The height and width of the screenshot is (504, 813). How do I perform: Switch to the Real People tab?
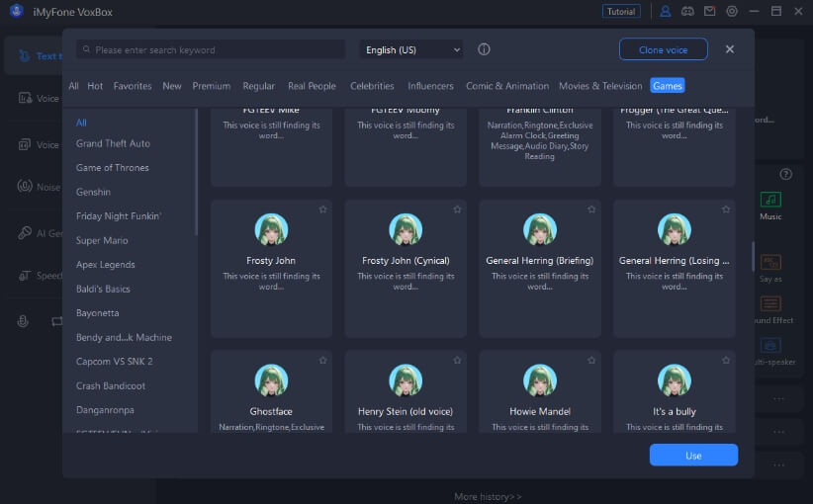pos(313,86)
